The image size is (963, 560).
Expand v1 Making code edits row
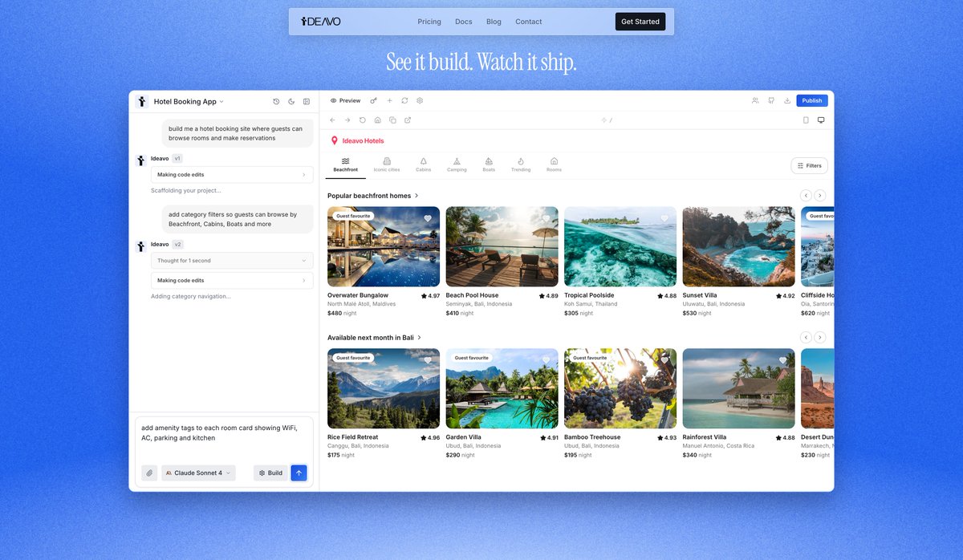(232, 175)
